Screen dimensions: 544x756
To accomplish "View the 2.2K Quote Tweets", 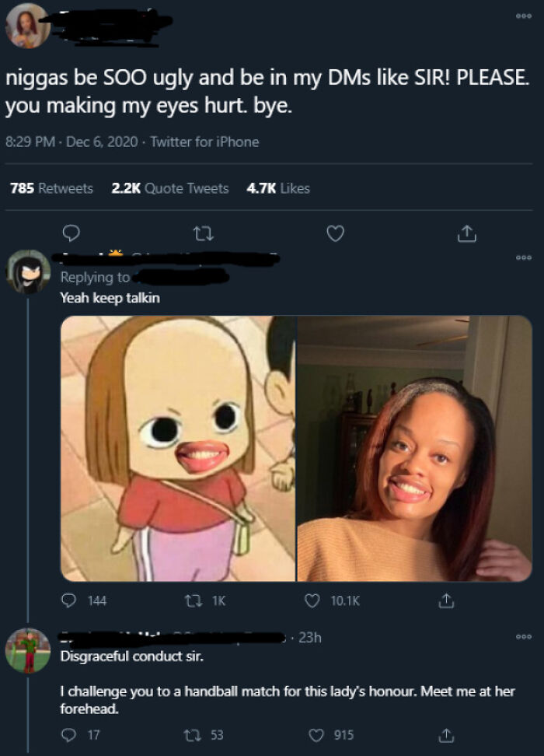I will (170, 188).
